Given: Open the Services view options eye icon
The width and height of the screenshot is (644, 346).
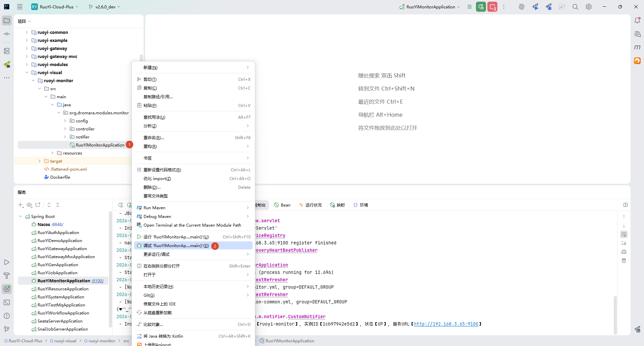Looking at the screenshot, I should (x=29, y=205).
